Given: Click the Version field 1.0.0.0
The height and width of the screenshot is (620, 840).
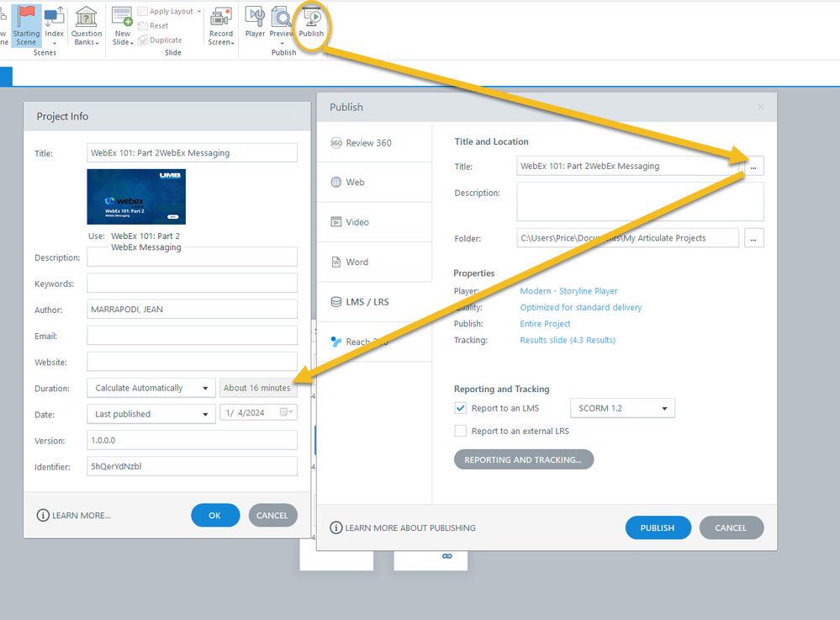Looking at the screenshot, I should (x=192, y=441).
